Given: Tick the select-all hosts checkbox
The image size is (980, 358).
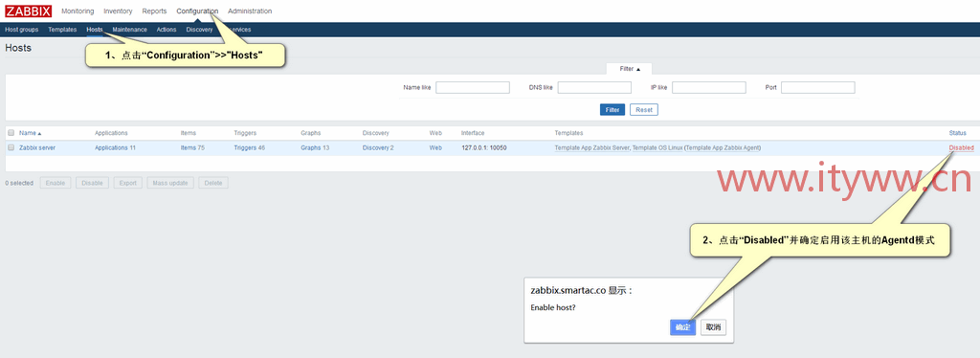Looking at the screenshot, I should tap(11, 132).
